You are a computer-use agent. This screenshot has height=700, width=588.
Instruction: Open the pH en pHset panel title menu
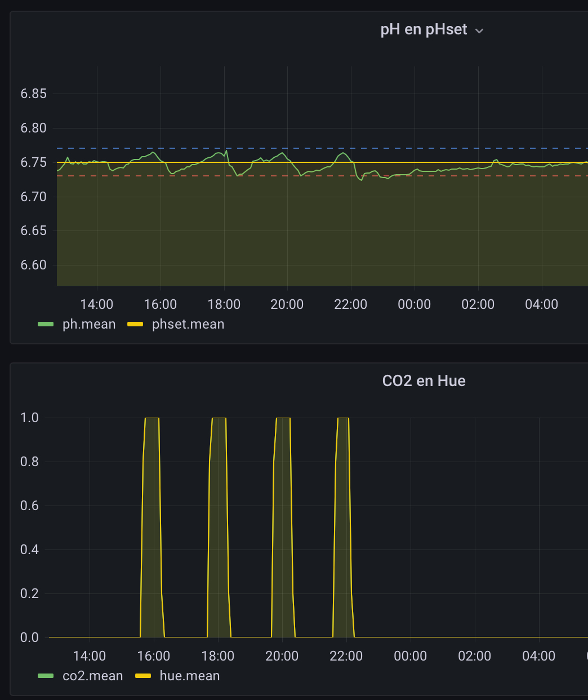pos(424,29)
